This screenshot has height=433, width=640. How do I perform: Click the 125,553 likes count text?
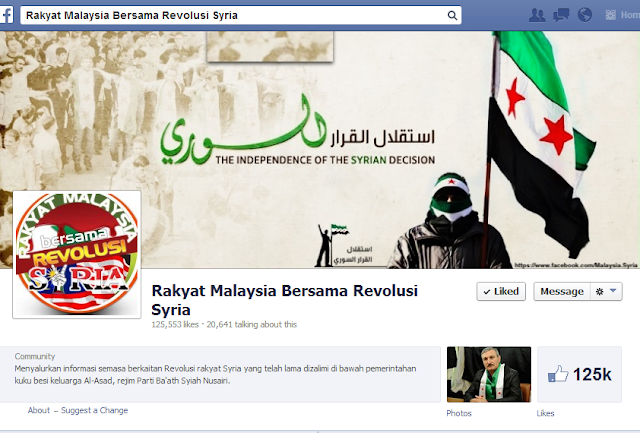coord(175,324)
